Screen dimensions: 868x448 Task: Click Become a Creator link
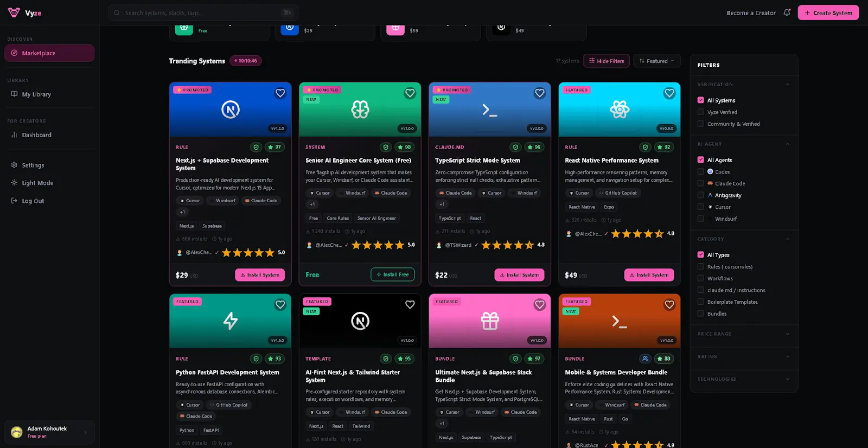coord(751,13)
